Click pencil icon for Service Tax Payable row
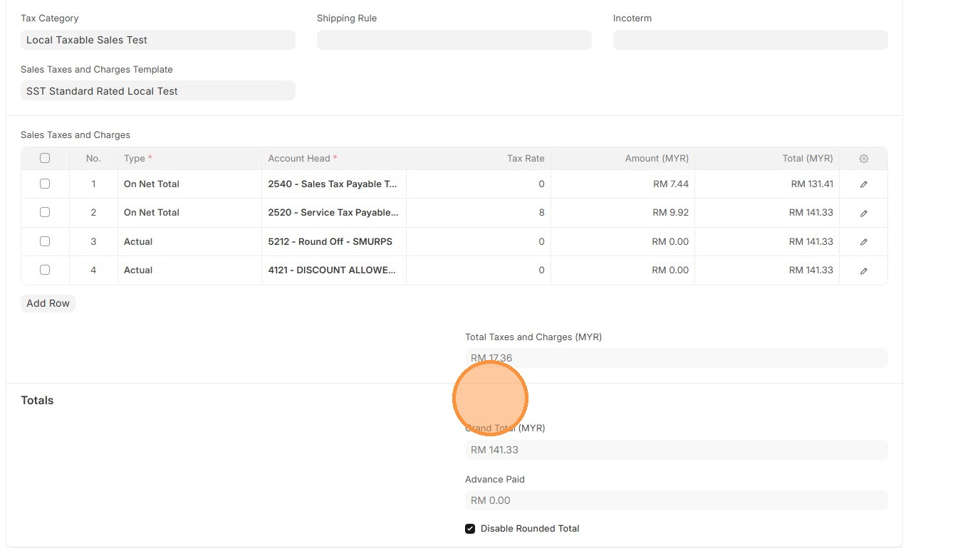 tap(863, 213)
